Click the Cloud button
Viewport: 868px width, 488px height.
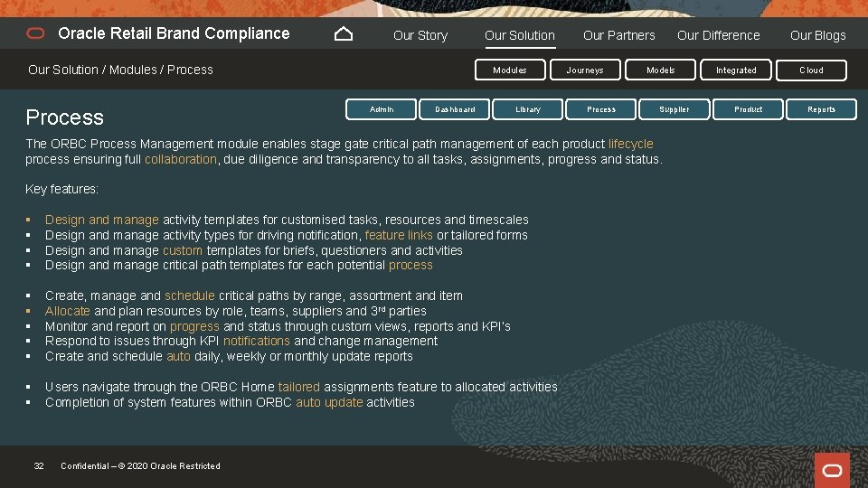click(x=811, y=70)
